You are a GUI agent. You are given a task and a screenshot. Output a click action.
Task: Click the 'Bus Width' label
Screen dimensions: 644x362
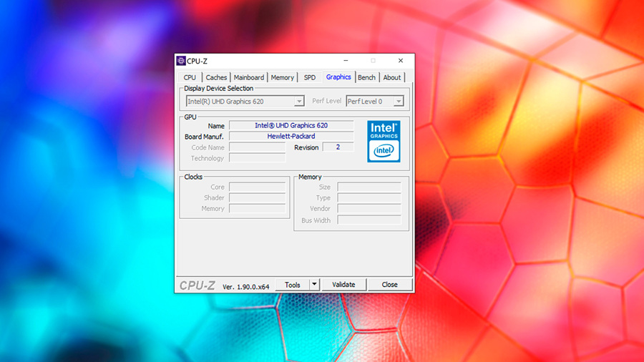[x=316, y=220]
